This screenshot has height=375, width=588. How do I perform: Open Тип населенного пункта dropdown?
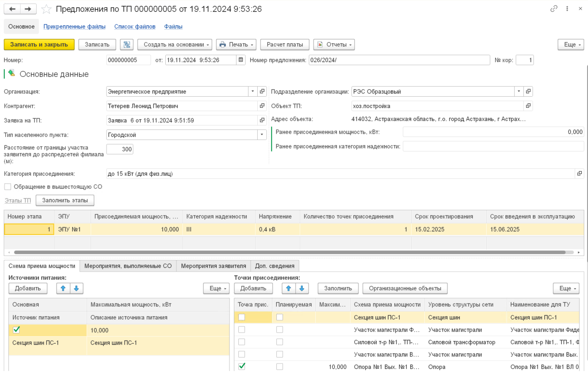coord(262,135)
